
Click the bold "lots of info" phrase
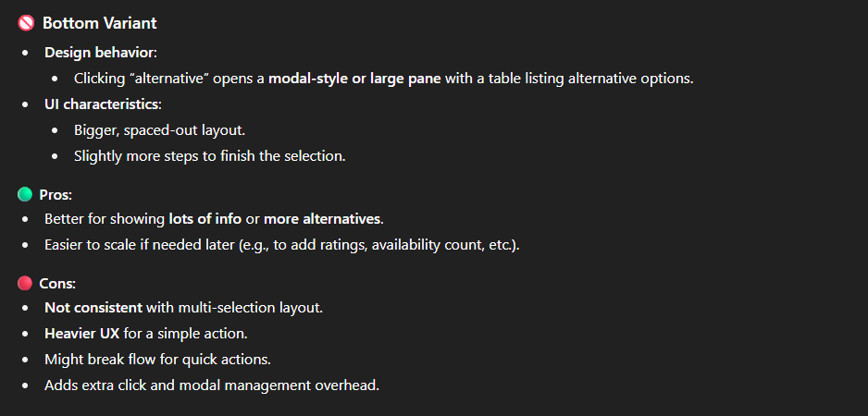tap(205, 219)
